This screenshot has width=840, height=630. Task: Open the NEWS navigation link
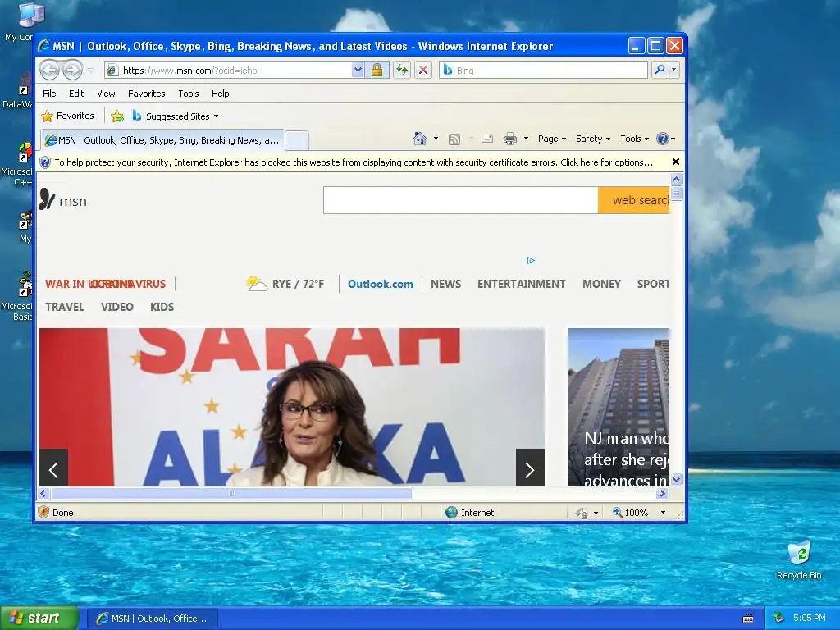[x=445, y=284]
